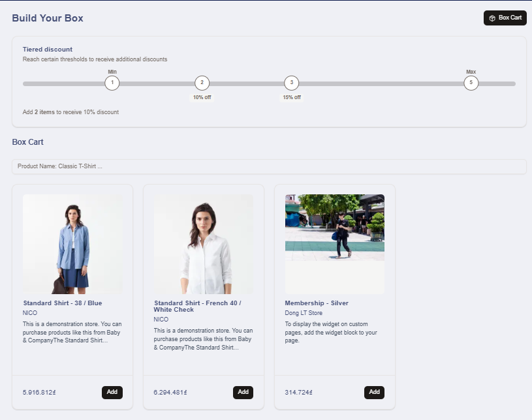Add Standard Shirt French 40 White Check

[243, 392]
